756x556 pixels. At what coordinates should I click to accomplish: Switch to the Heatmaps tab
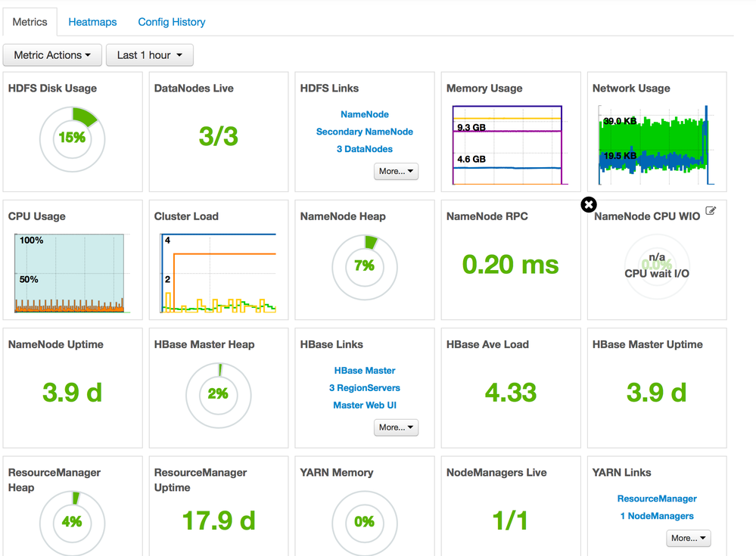[92, 22]
